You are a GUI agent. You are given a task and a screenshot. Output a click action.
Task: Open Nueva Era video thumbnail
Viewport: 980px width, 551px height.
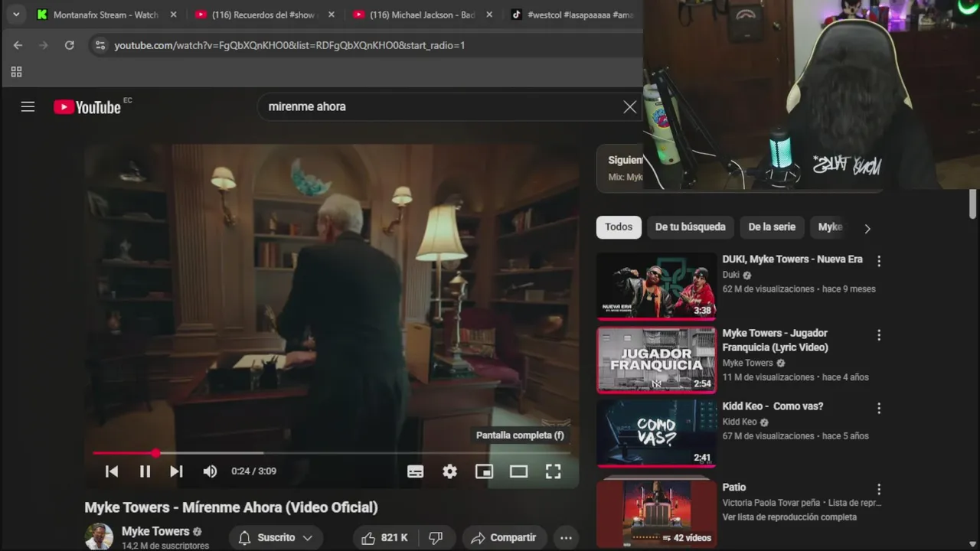pyautogui.click(x=656, y=286)
